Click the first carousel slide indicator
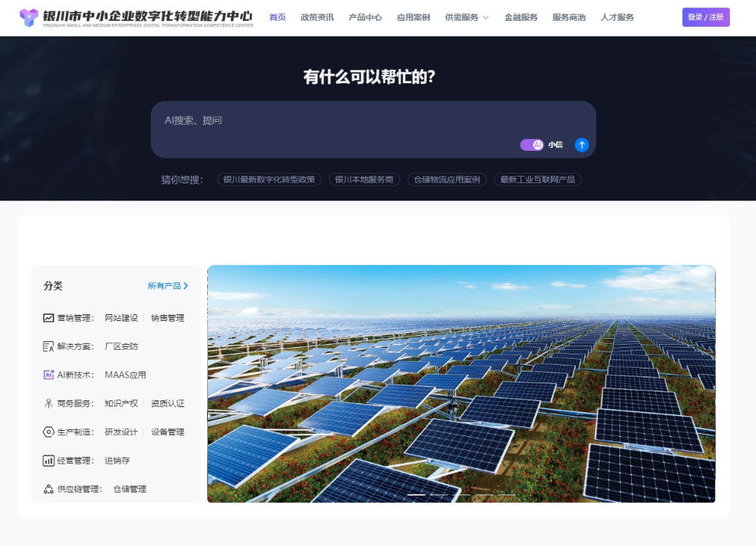 point(417,495)
